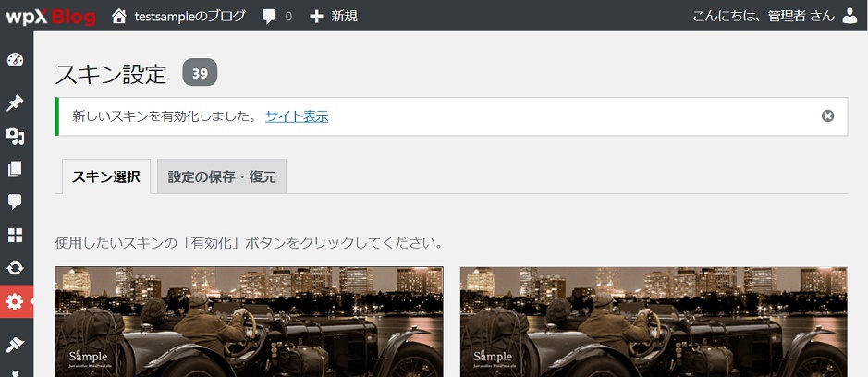Open the Appearance paintbrush icon in sidebar
The height and width of the screenshot is (377, 868).
click(x=15, y=344)
